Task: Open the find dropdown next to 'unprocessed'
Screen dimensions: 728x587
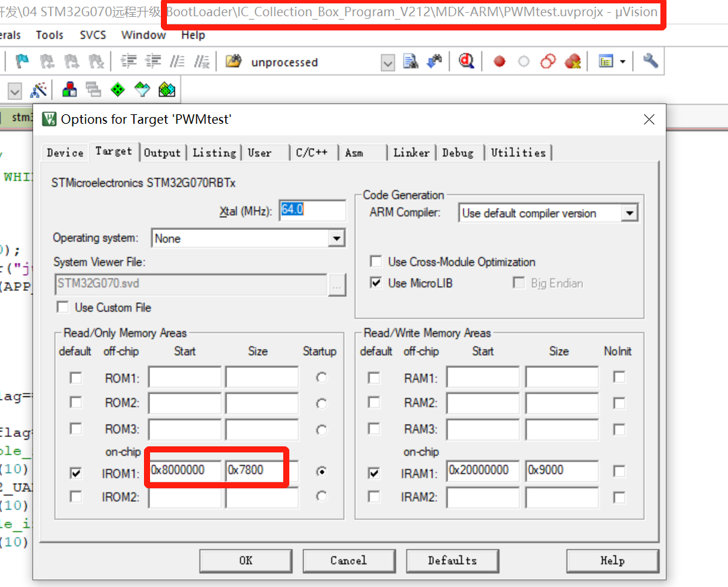Action: 388,62
